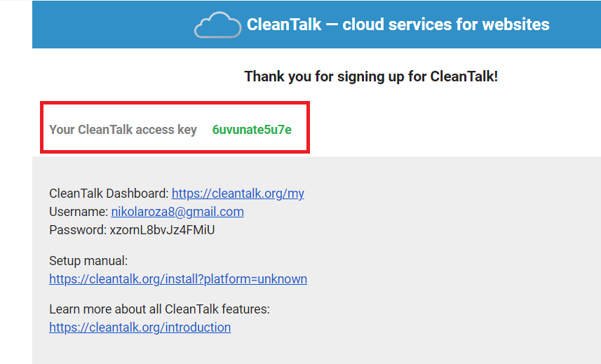Open the setup manual install link
This screenshot has height=364, width=601.
click(178, 279)
